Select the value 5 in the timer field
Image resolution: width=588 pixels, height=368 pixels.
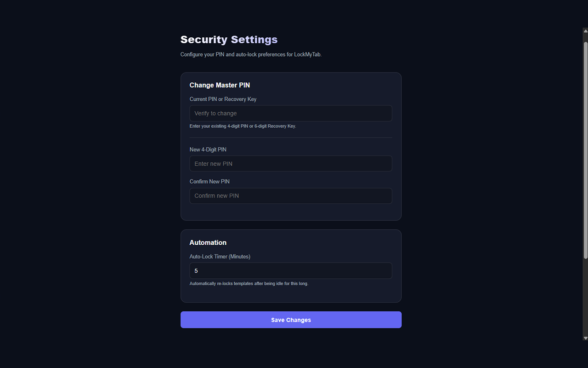196,270
